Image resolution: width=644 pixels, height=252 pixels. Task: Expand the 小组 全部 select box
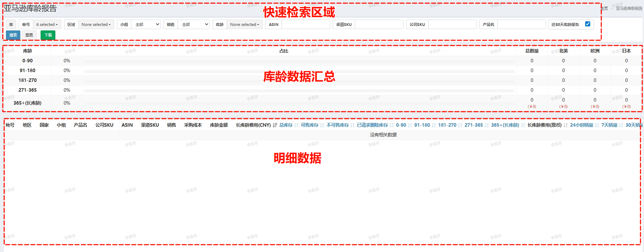146,24
